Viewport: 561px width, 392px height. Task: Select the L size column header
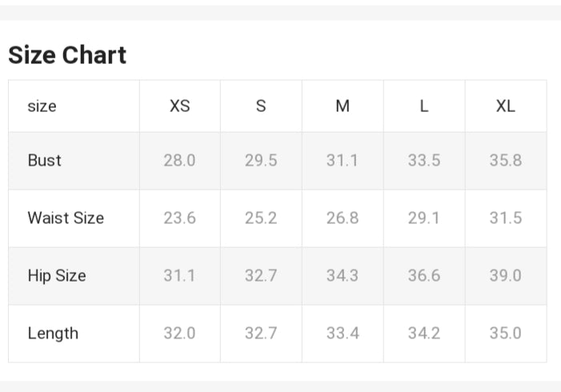(x=424, y=106)
